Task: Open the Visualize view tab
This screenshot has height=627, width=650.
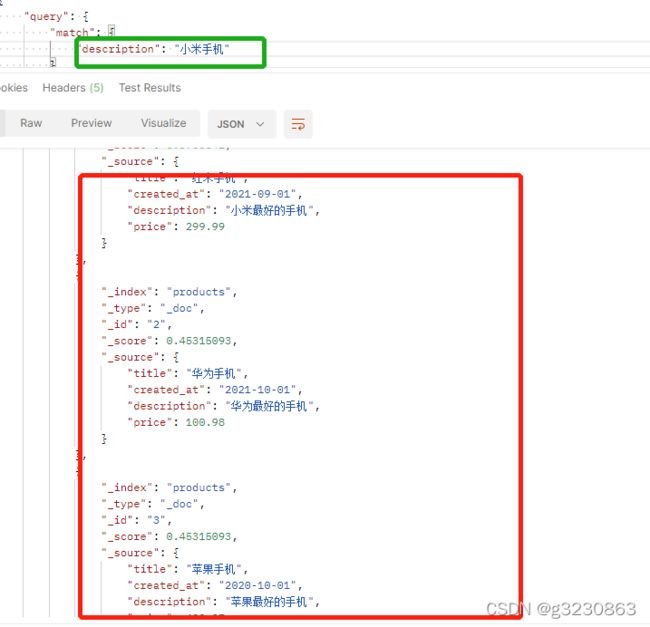Action: coord(163,123)
